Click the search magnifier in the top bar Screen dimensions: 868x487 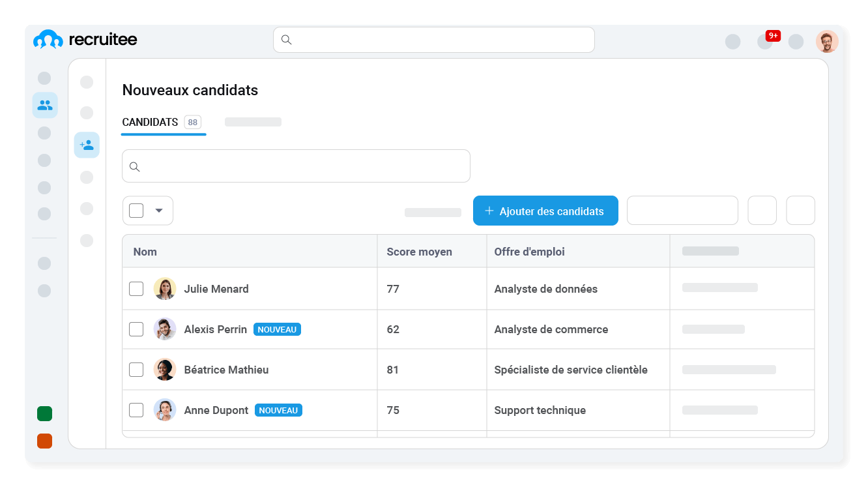pos(285,39)
